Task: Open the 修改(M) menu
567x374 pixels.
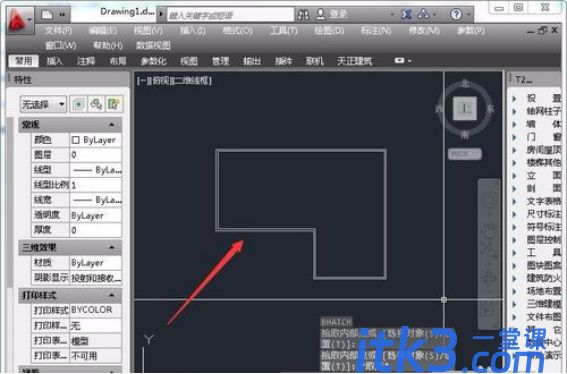Action: click(424, 31)
